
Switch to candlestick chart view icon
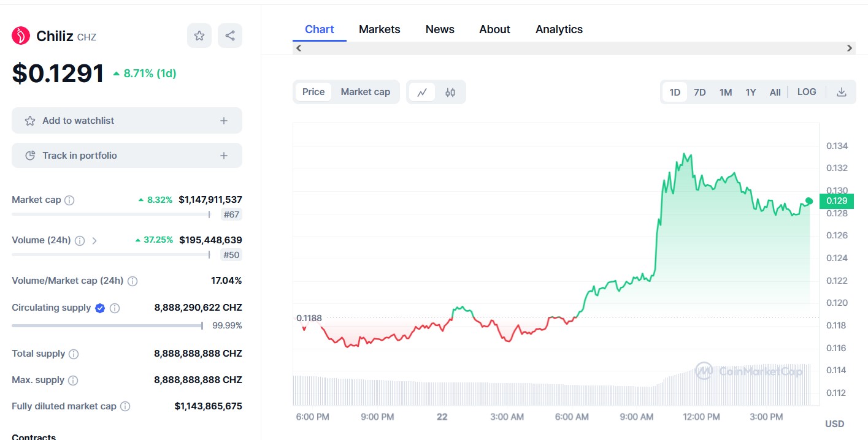(450, 93)
